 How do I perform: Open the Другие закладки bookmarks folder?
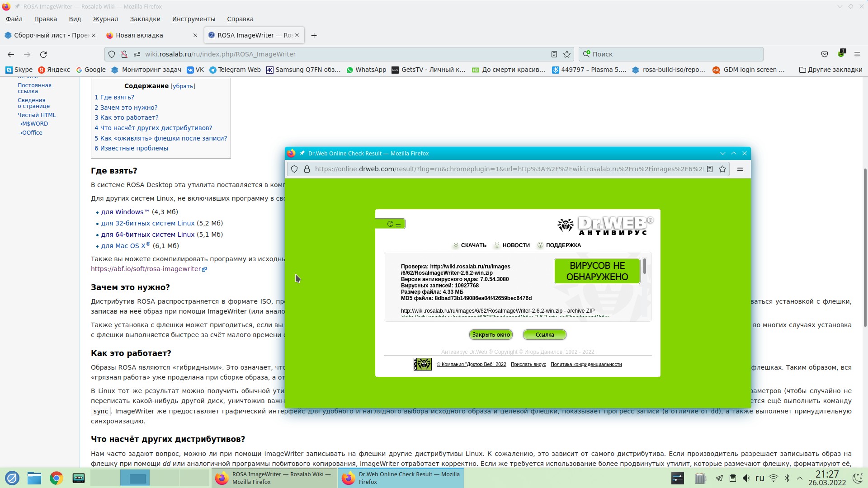830,70
